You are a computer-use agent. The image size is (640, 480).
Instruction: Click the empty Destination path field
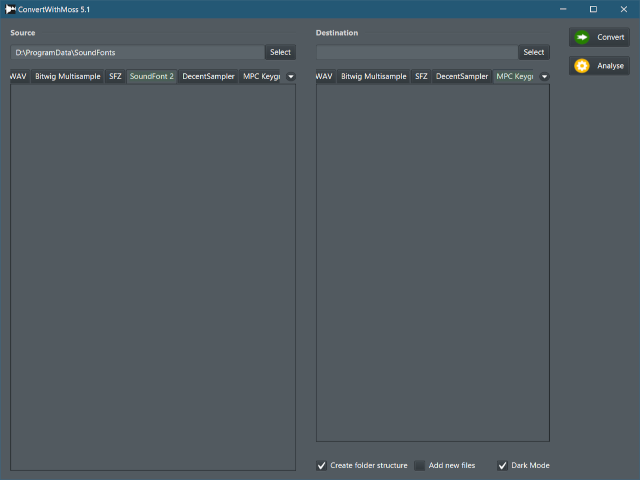[x=417, y=52]
